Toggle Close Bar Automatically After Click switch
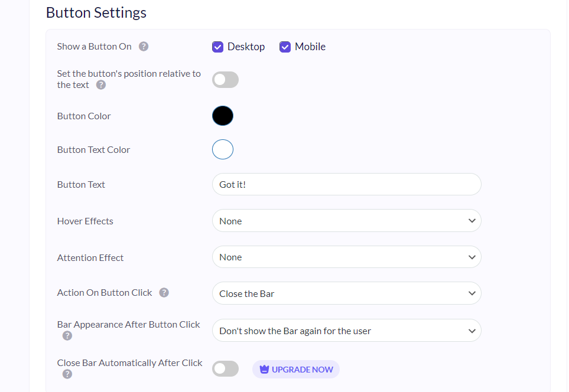This screenshot has width=569, height=392. point(225,369)
